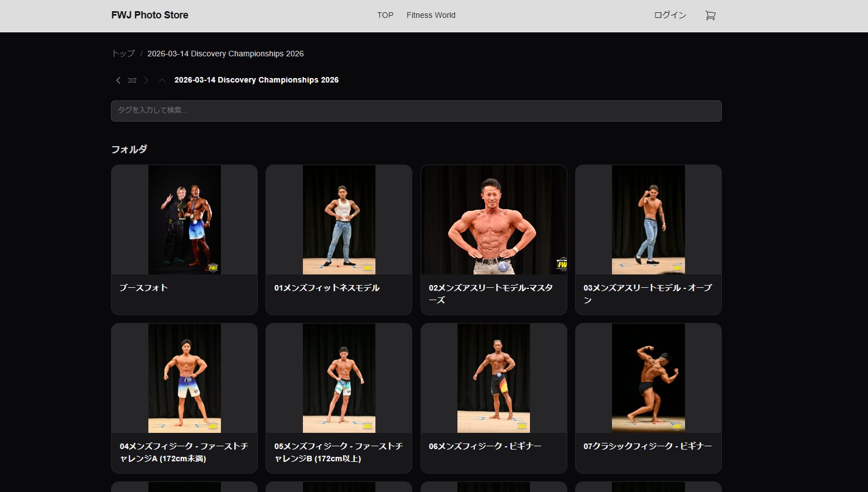Open 03メンズアスリートモデル-オープン folder image
Image resolution: width=868 pixels, height=492 pixels.
[x=648, y=220]
